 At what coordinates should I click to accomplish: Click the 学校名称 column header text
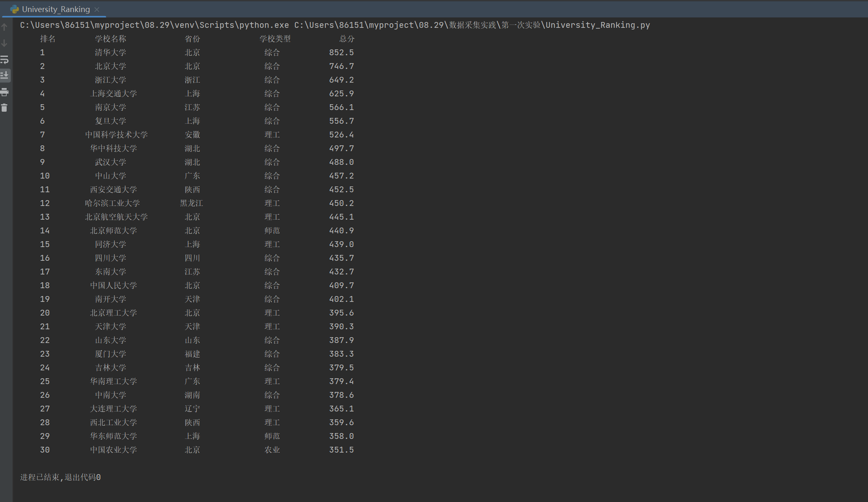110,39
